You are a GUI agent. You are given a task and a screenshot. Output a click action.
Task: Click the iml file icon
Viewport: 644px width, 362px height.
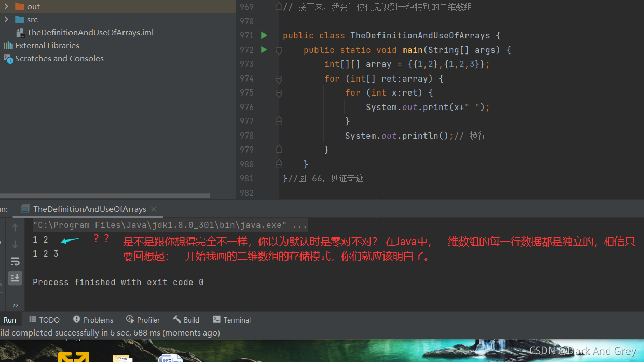coord(20,32)
